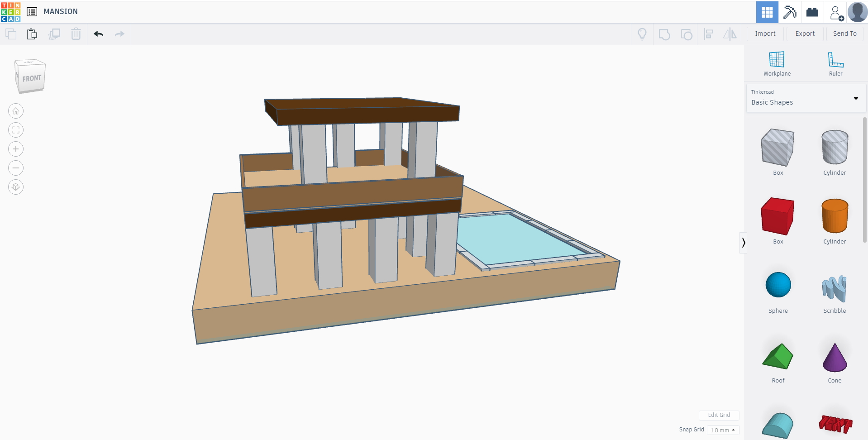Viewport: 868px width, 440px height.
Task: Return to the default home view
Action: [16, 111]
